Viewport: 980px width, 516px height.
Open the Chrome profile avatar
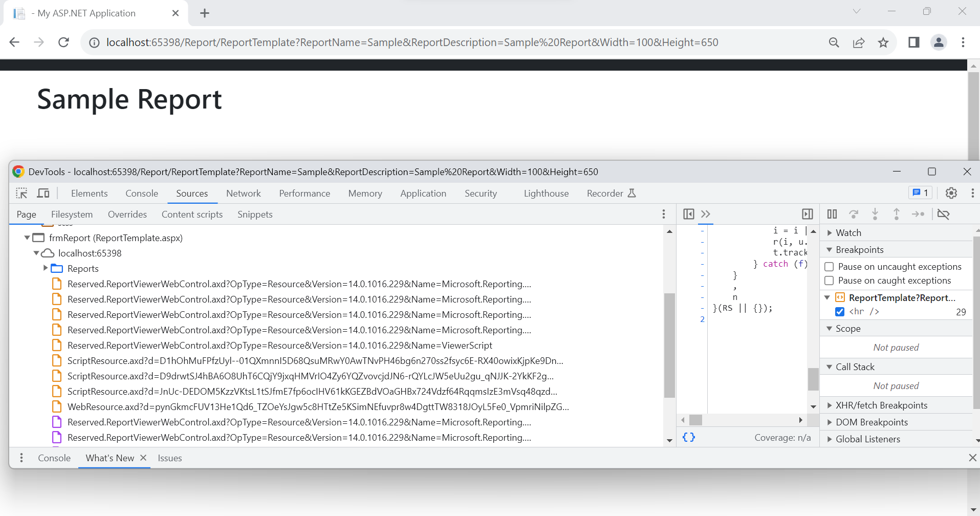939,42
